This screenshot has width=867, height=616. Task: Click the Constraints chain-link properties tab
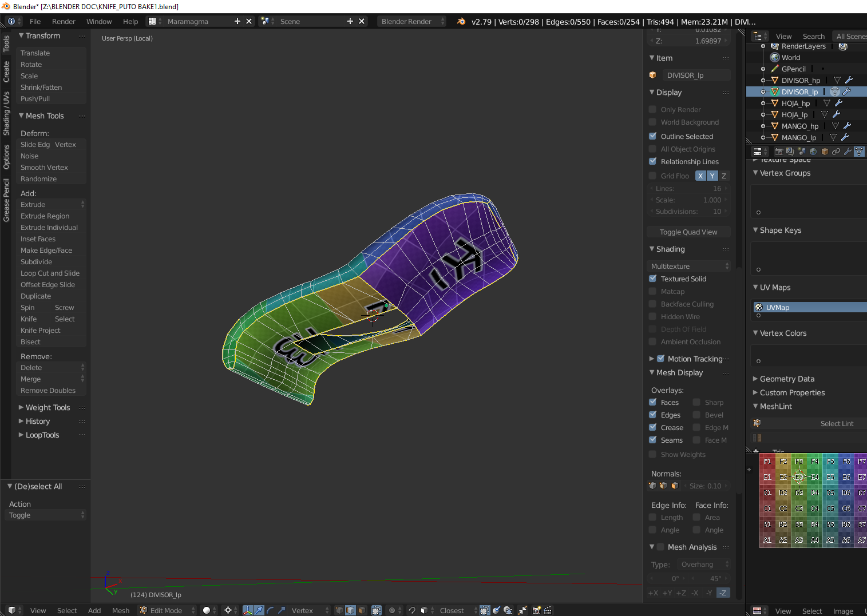click(x=836, y=152)
